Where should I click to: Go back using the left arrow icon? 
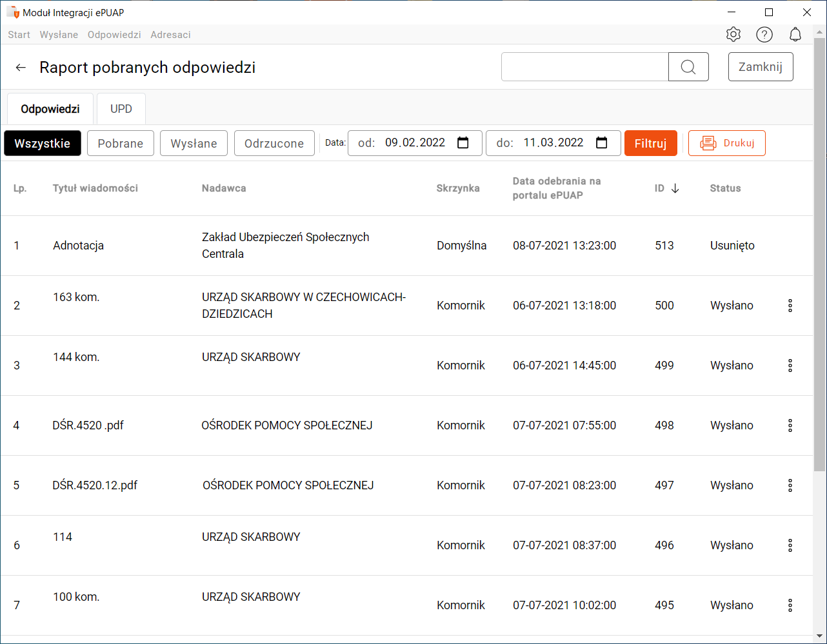(x=21, y=68)
